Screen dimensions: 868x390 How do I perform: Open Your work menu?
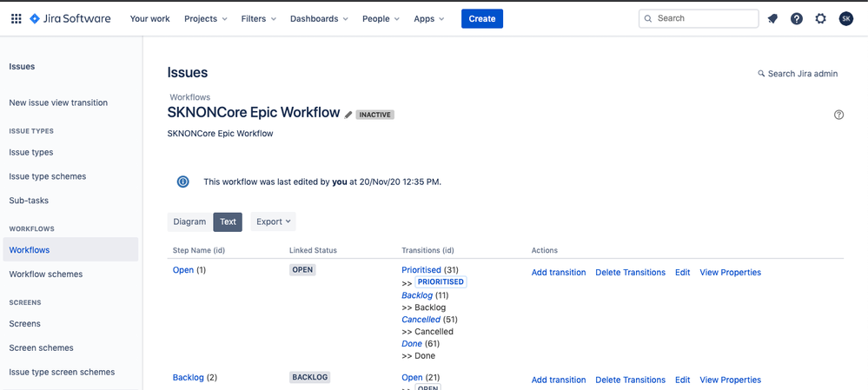click(150, 19)
